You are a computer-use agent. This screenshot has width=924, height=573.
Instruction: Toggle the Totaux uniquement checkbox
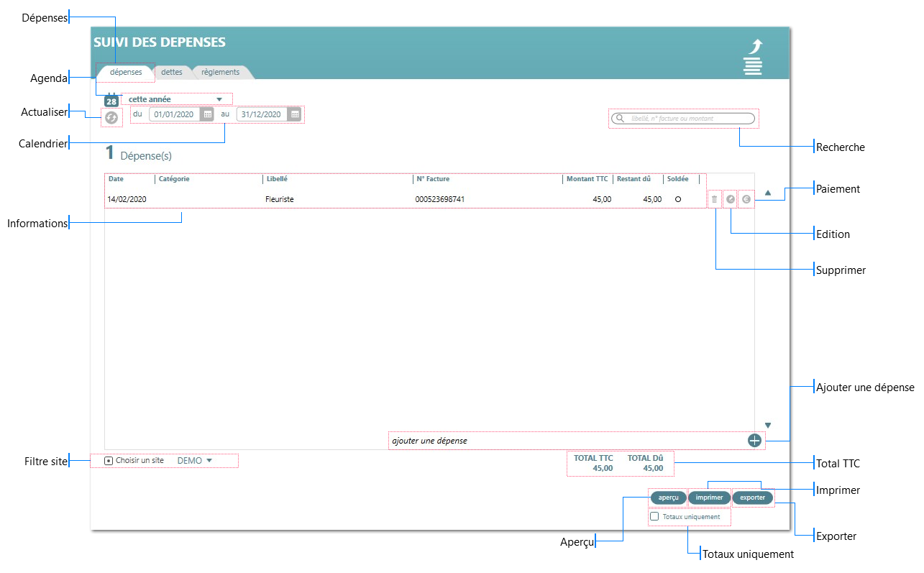click(x=654, y=516)
